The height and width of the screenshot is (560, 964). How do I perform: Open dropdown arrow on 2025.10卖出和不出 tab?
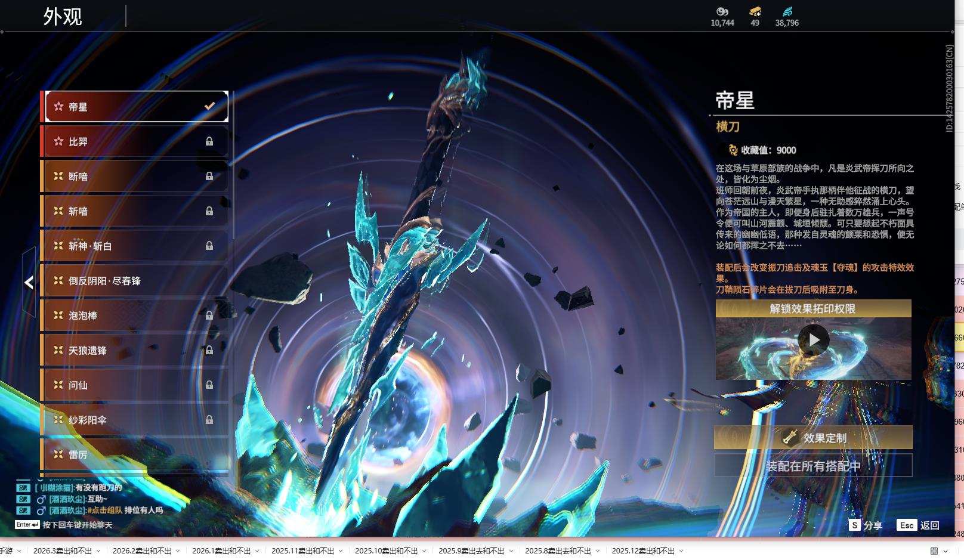coord(424,550)
